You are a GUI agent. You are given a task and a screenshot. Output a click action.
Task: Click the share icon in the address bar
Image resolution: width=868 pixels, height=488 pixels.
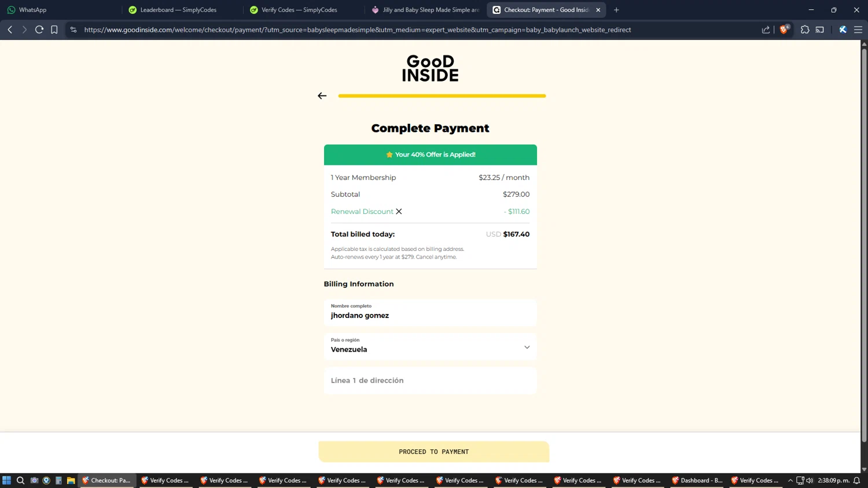click(766, 29)
